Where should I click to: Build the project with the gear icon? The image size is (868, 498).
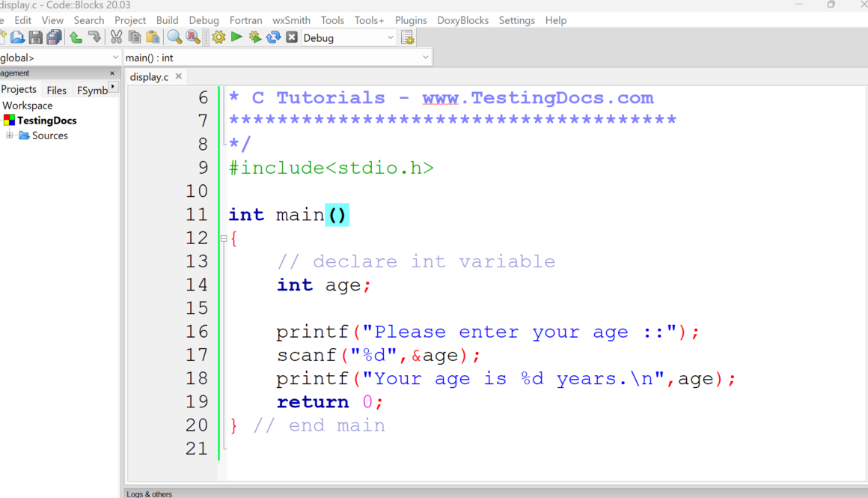pyautogui.click(x=217, y=37)
